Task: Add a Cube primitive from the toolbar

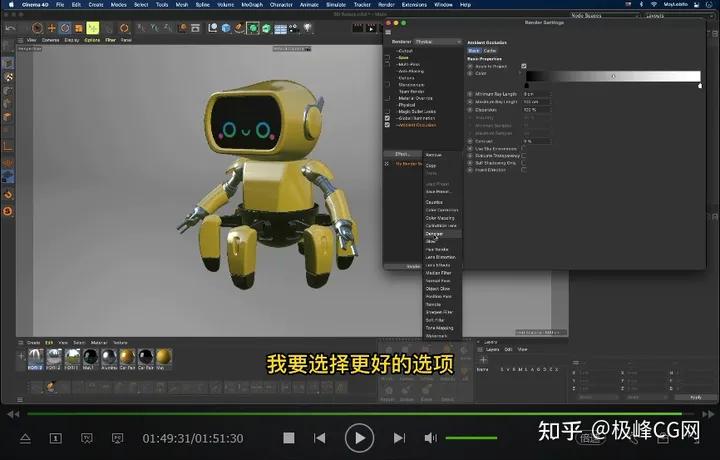Action: point(226,28)
